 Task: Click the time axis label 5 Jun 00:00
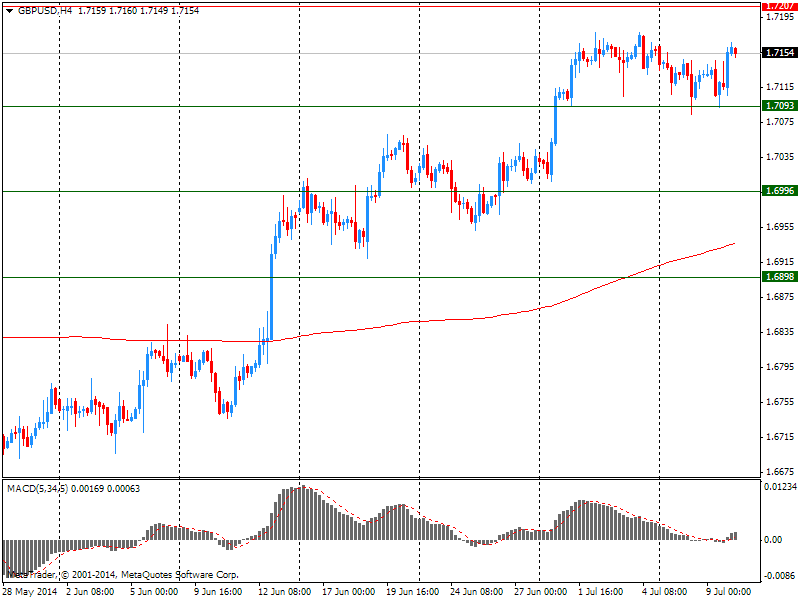(154, 592)
